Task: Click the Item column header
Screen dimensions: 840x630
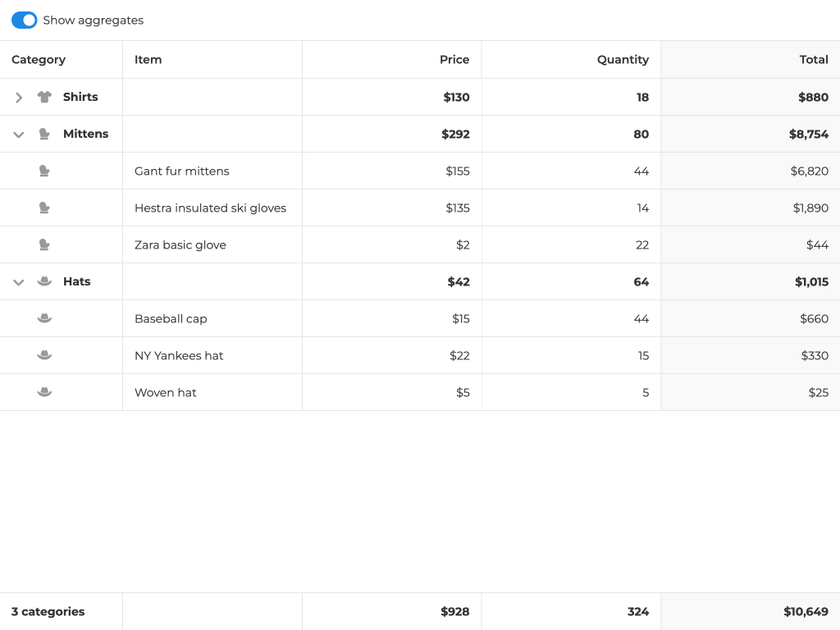Action: [148, 60]
